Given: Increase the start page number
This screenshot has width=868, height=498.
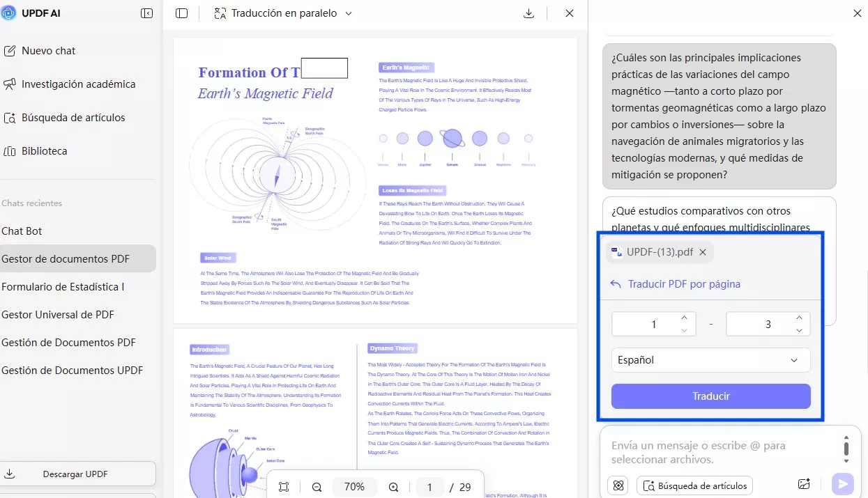Looking at the screenshot, I should click(x=685, y=318).
